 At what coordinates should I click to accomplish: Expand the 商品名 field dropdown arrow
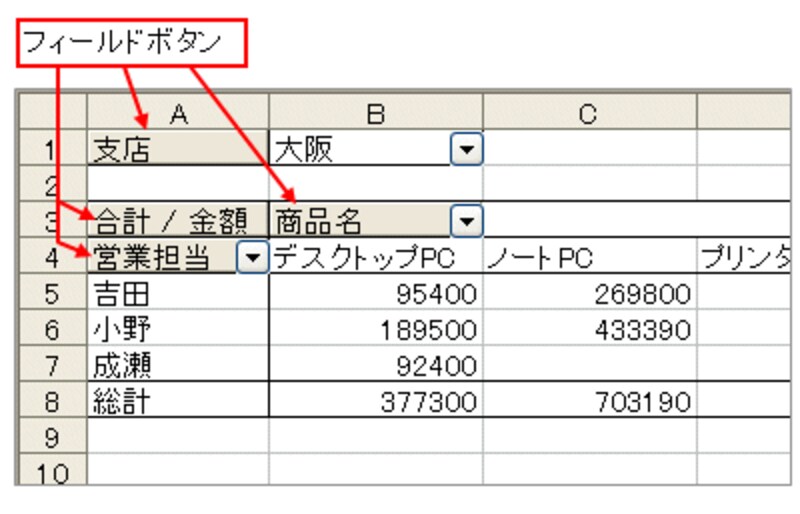[x=465, y=220]
